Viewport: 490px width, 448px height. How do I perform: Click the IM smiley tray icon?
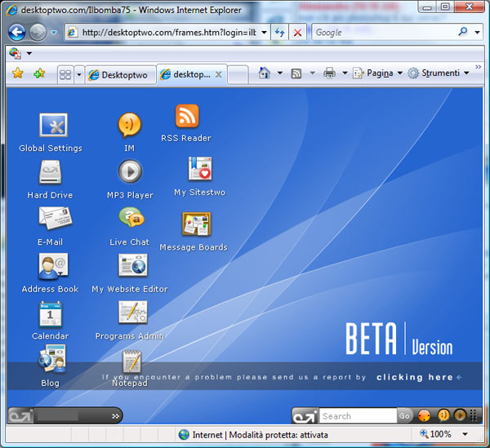coord(443,415)
